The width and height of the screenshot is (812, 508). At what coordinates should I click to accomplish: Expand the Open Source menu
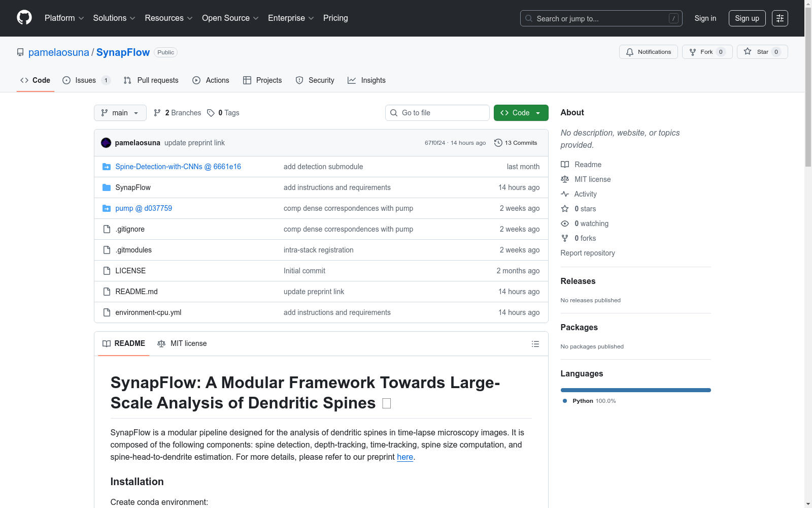pos(230,18)
